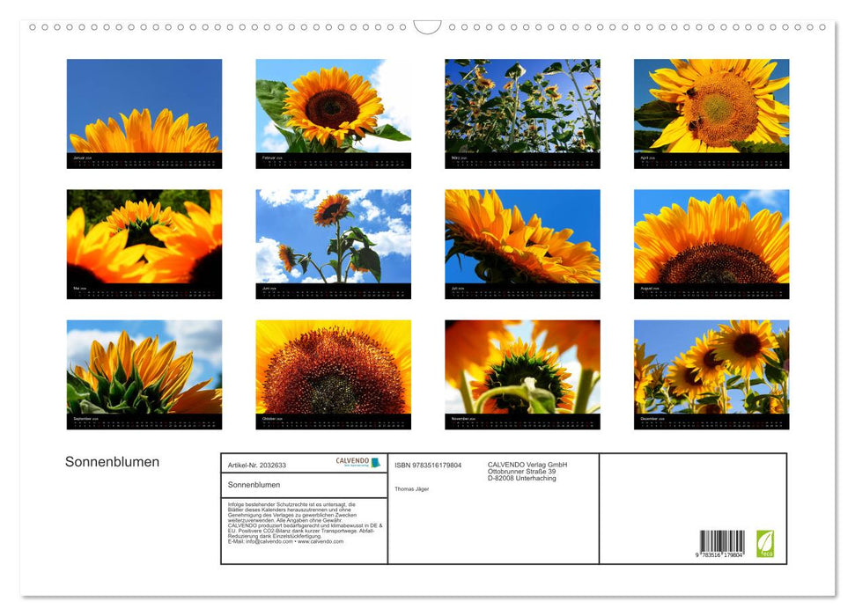This screenshot has width=855, height=616.
Task: Click the Thomas Jäger author credit
Action: point(412,489)
